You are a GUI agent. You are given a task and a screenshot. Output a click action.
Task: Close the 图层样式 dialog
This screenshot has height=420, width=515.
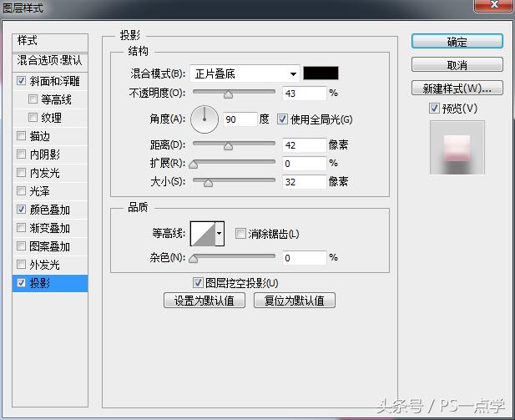pos(493,6)
